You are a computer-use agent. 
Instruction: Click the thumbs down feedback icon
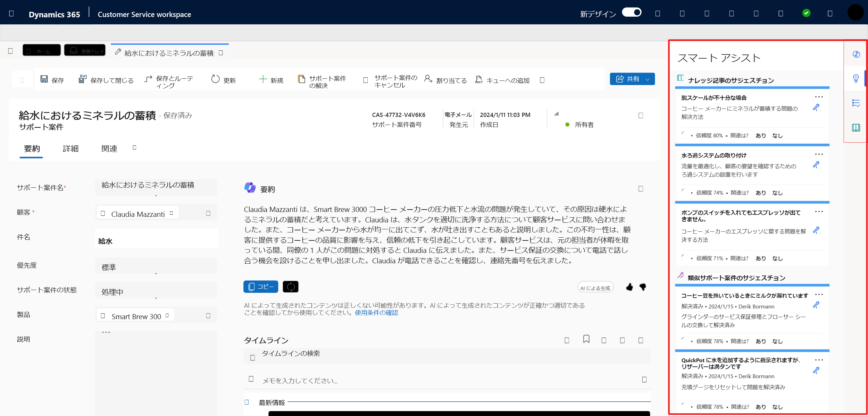[x=643, y=287]
